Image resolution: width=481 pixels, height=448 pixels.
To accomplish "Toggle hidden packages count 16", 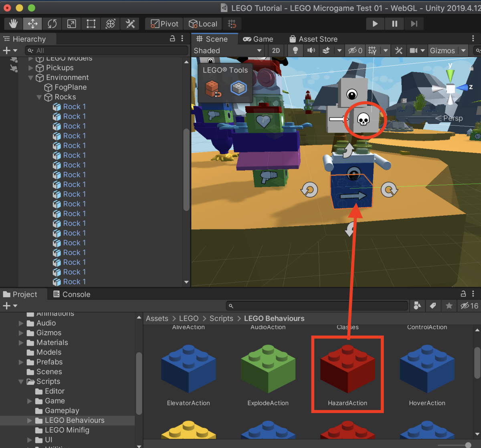I will click(469, 306).
